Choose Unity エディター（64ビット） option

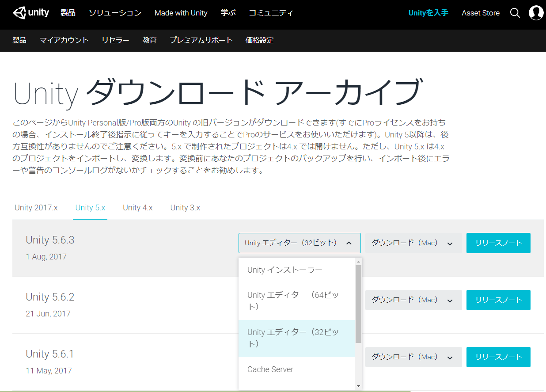(293, 301)
